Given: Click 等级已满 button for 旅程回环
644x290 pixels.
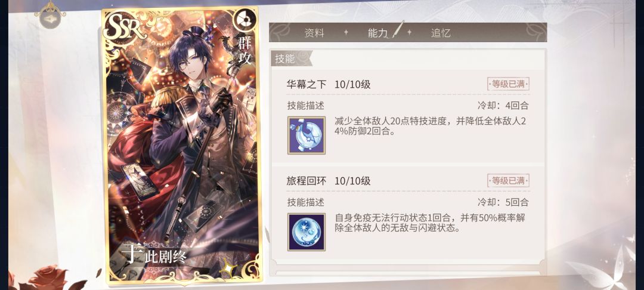Looking at the screenshot, I should 508,180.
